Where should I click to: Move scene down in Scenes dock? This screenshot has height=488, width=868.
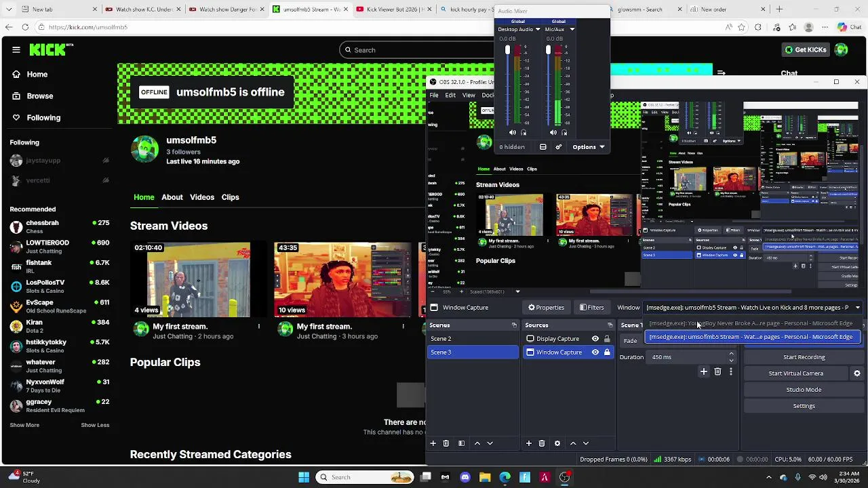click(490, 443)
